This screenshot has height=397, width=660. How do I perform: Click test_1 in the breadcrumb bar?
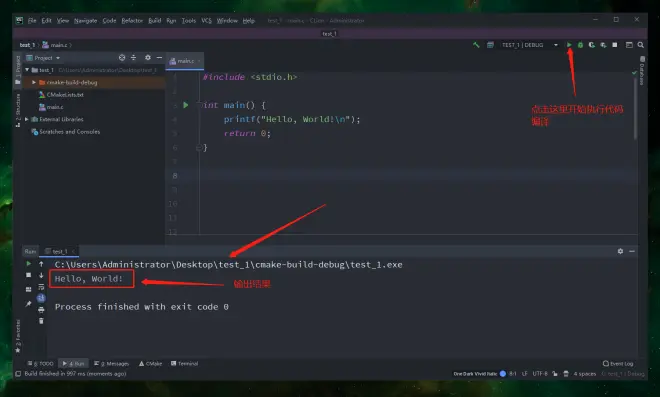coord(27,45)
